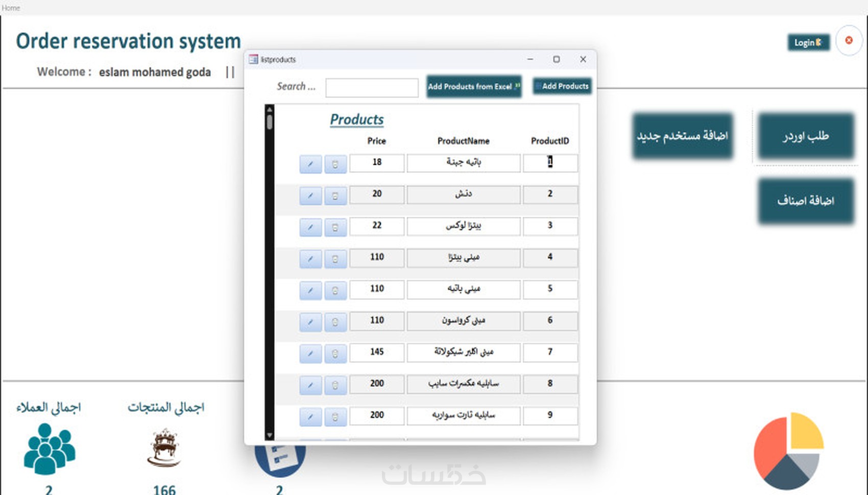The width and height of the screenshot is (868, 495).
Task: Maximize the listproducts window
Action: click(x=557, y=59)
